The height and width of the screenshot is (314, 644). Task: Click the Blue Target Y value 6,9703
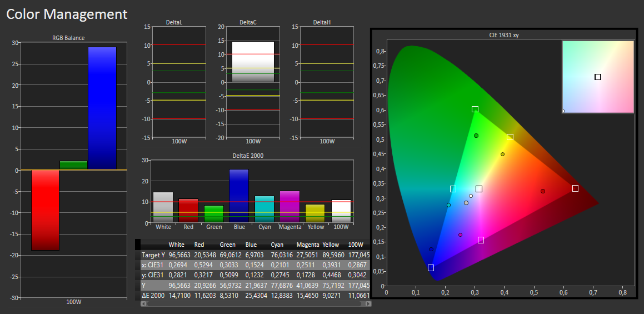(254, 255)
